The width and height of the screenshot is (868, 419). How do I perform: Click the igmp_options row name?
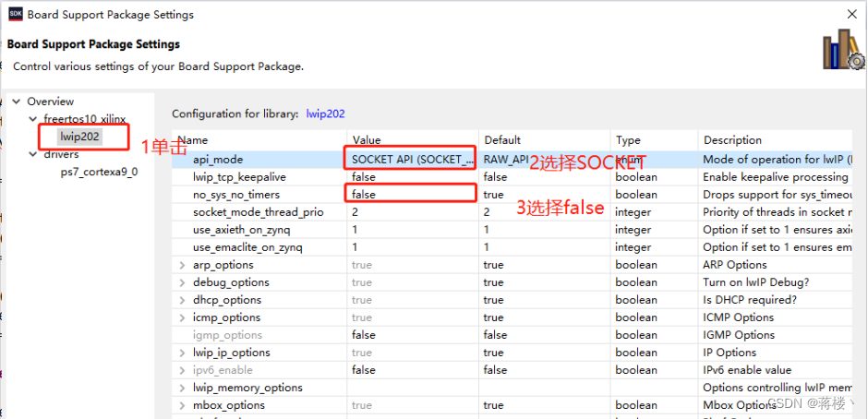pyautogui.click(x=227, y=335)
